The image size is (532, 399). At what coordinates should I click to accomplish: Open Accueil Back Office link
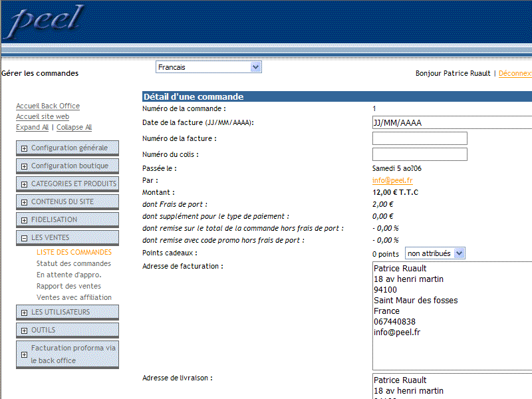48,106
